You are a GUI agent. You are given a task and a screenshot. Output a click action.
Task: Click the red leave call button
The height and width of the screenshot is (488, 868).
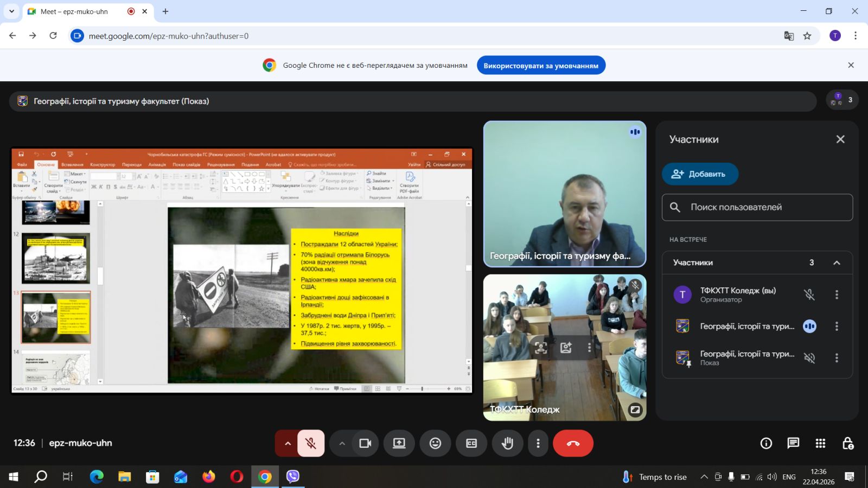[x=573, y=444]
